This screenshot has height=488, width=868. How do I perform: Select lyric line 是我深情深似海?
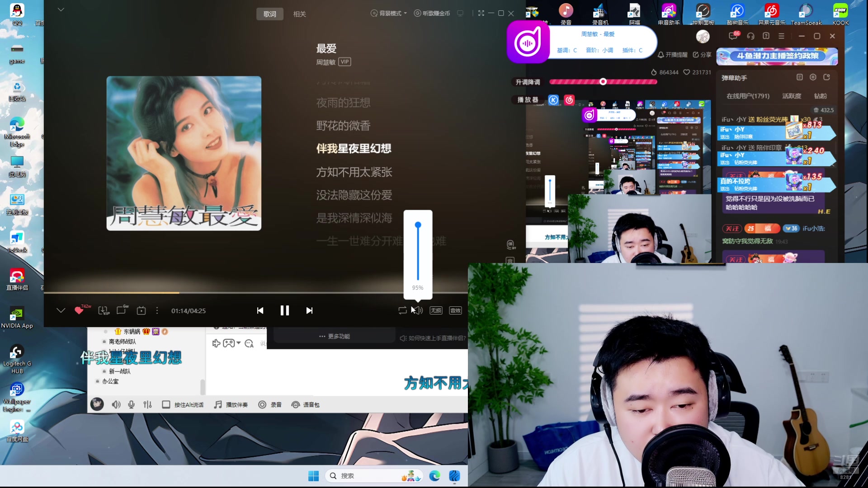(354, 218)
